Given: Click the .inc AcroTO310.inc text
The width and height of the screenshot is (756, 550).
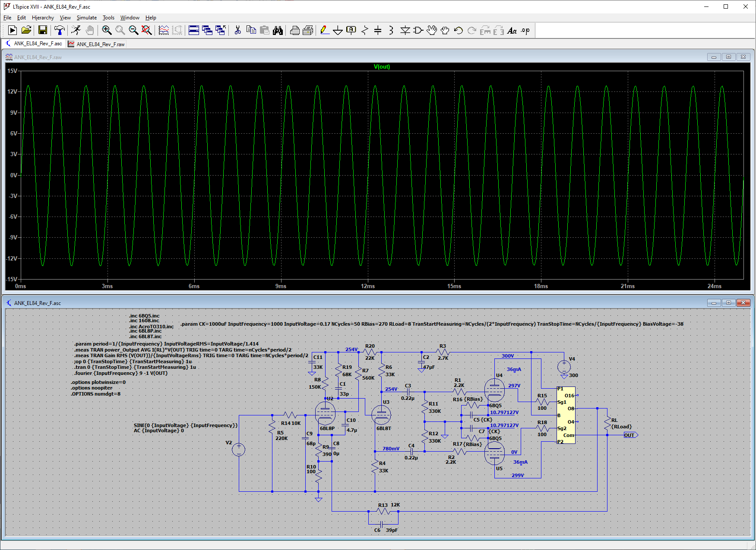Looking at the screenshot, I should [x=152, y=327].
